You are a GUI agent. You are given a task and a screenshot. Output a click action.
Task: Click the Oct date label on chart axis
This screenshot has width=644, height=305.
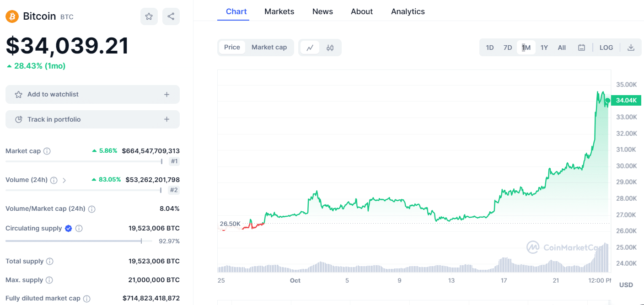(295, 280)
